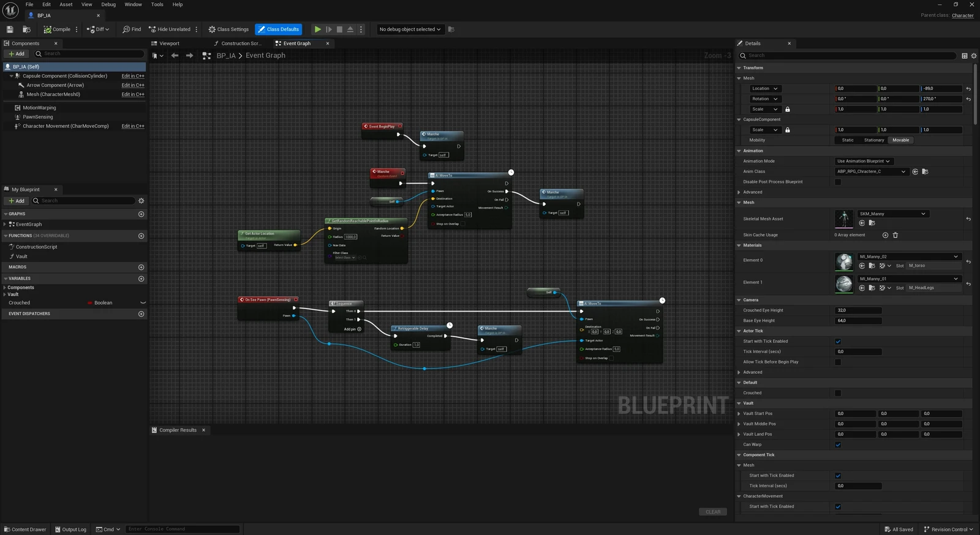The height and width of the screenshot is (535, 980).
Task: Toggle Mesh Start with Tick Enabled checkbox
Action: [x=838, y=476]
